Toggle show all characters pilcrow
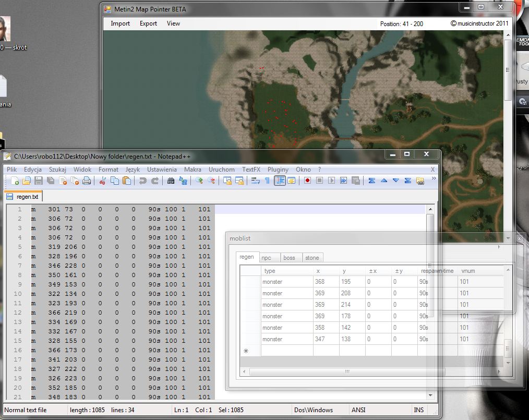This screenshot has height=420, width=529. pos(267,181)
